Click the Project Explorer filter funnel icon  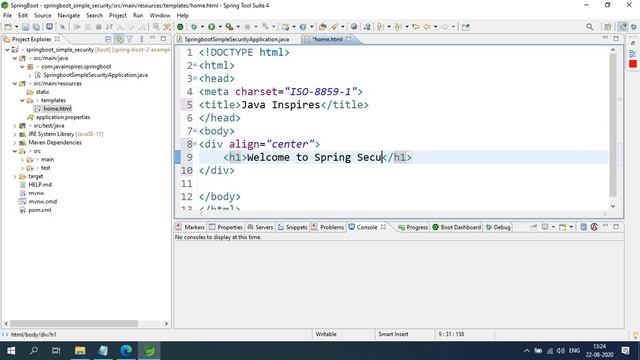[129, 39]
